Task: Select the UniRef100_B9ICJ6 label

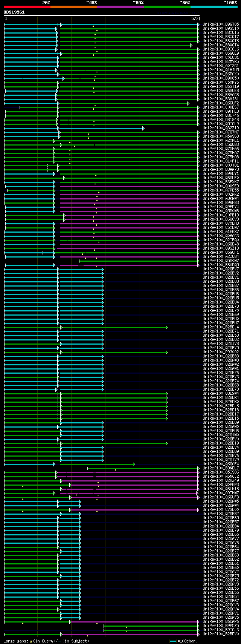Action: coord(221,49)
